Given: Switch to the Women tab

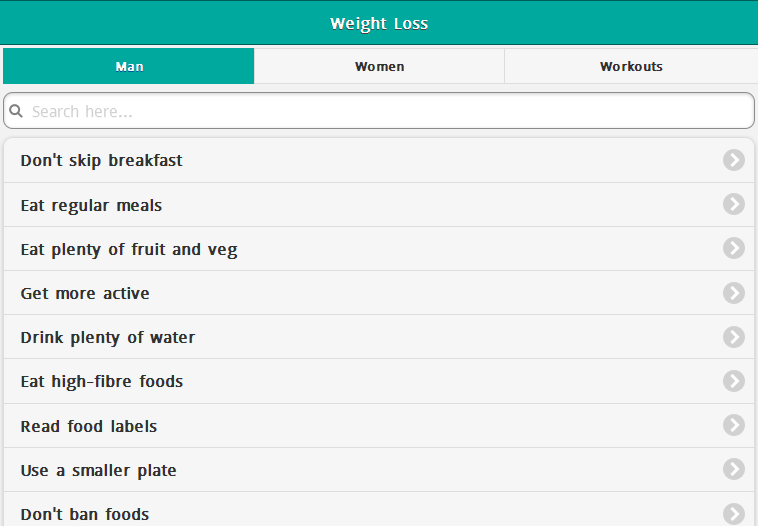Looking at the screenshot, I should pyautogui.click(x=380, y=66).
